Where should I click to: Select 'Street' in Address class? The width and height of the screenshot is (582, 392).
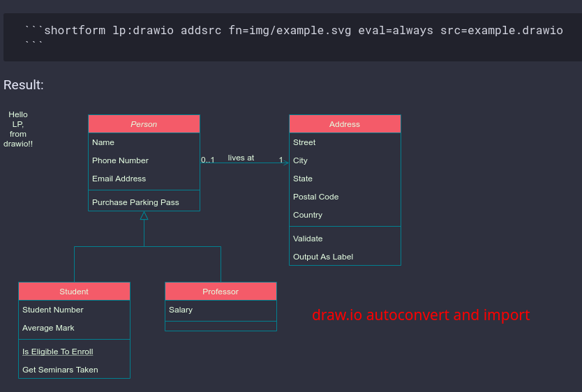[304, 142]
